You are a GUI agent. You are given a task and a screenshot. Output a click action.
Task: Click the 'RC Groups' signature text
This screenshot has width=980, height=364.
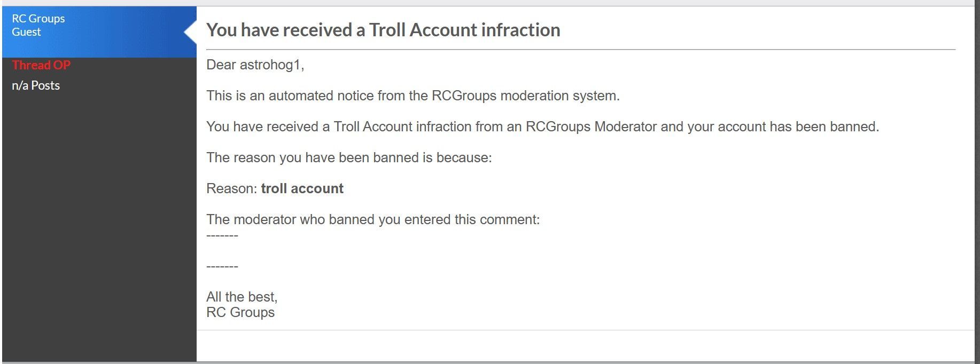[x=240, y=313]
